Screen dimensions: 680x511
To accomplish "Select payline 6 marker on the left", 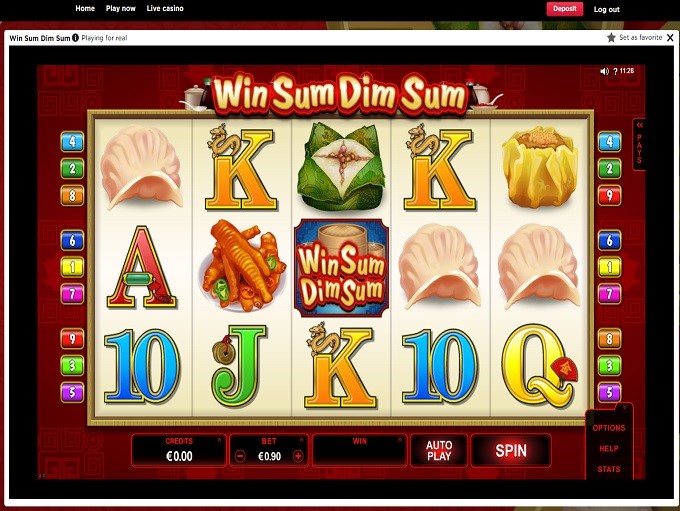I will (72, 240).
